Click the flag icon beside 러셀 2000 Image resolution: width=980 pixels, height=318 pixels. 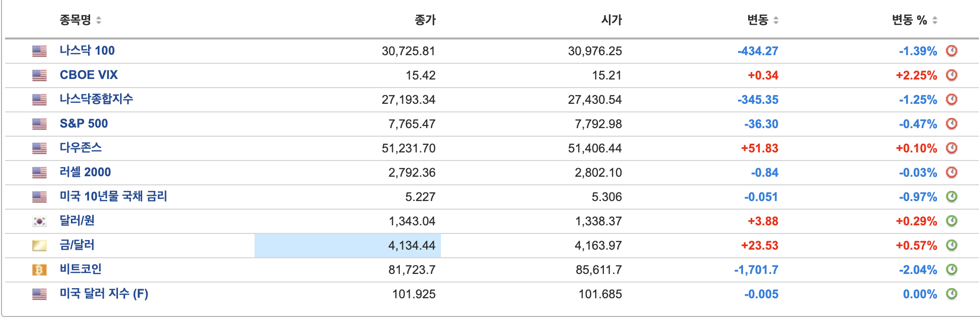pyautogui.click(x=39, y=173)
